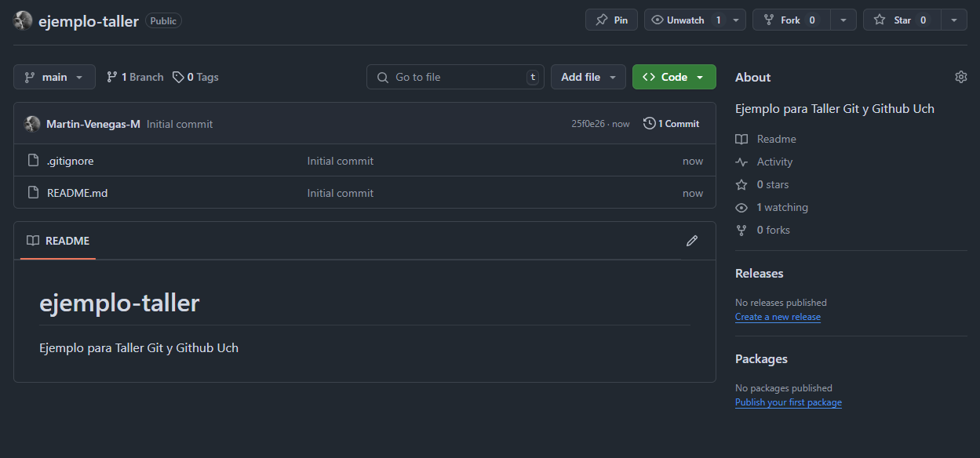This screenshot has height=458, width=980.
Task: View 0 forks in About section
Action: (763, 230)
